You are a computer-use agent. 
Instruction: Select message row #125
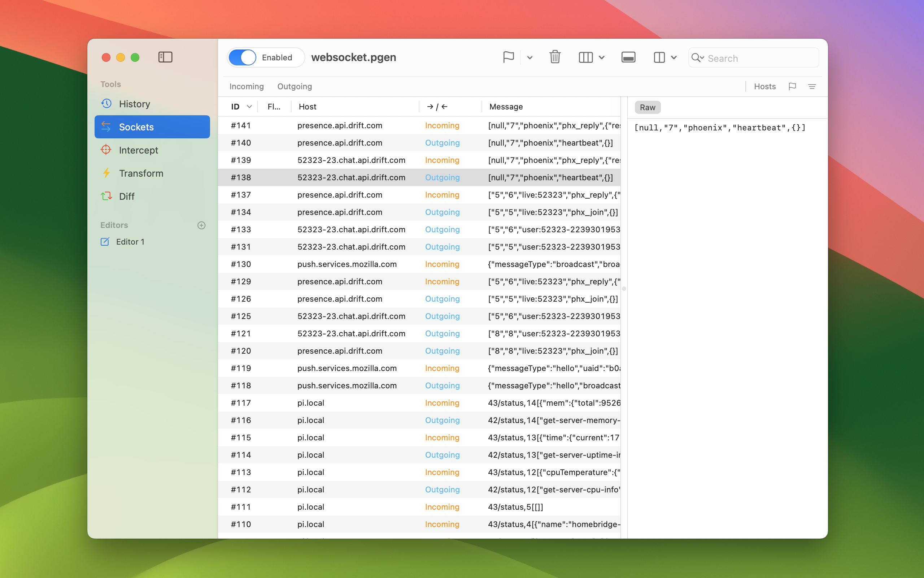[419, 316]
